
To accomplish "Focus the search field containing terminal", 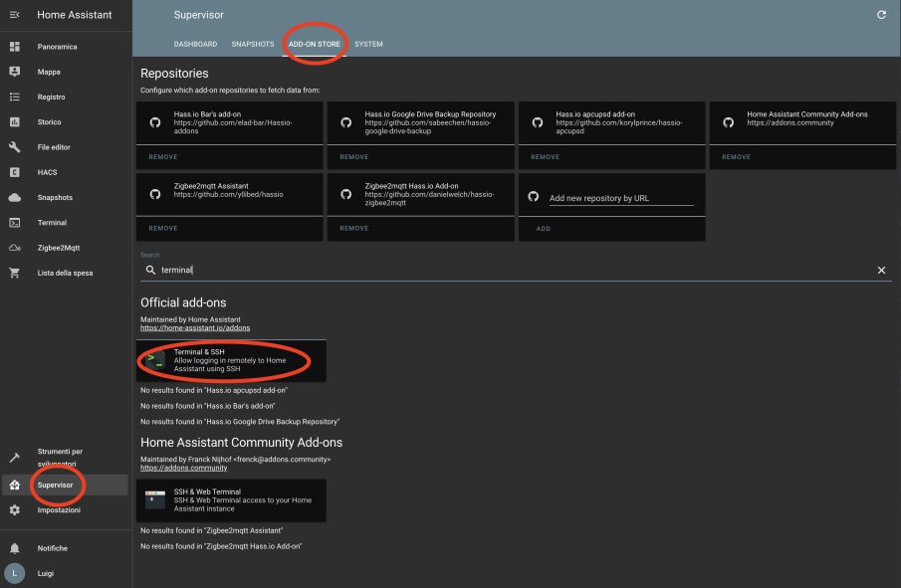I will (516, 270).
